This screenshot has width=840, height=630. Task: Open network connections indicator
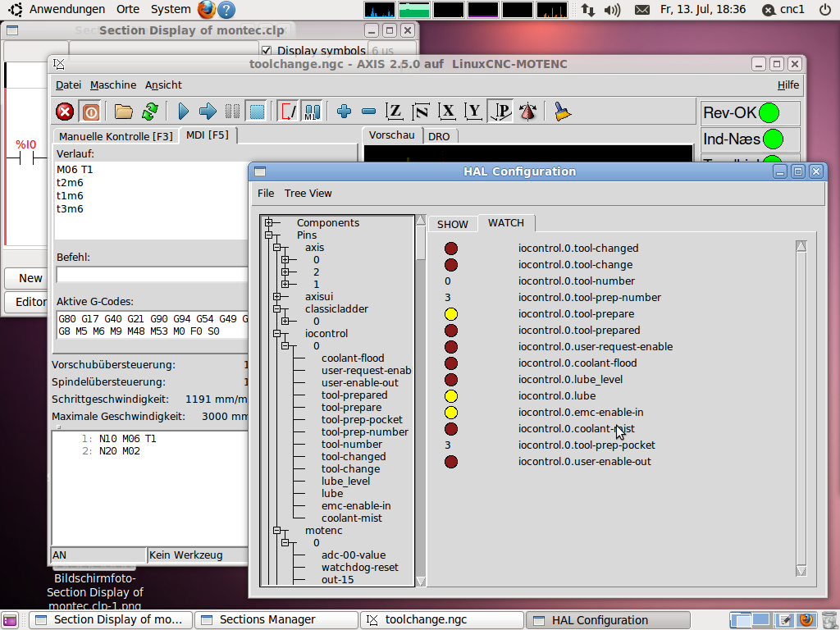click(x=588, y=10)
